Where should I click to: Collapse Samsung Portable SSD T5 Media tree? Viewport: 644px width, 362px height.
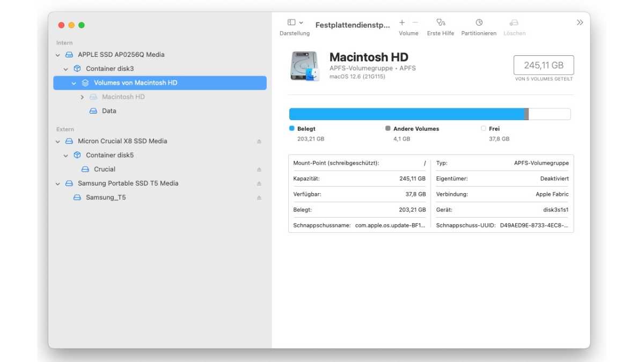click(58, 183)
